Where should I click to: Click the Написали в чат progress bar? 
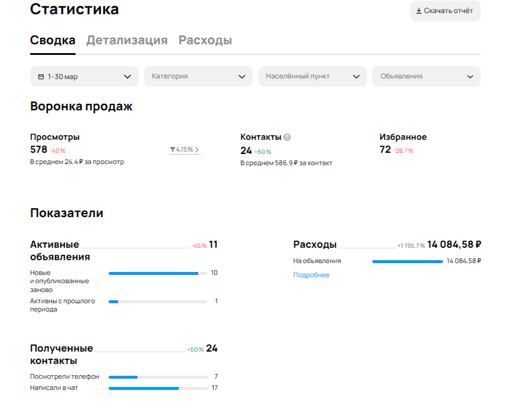[157, 389]
